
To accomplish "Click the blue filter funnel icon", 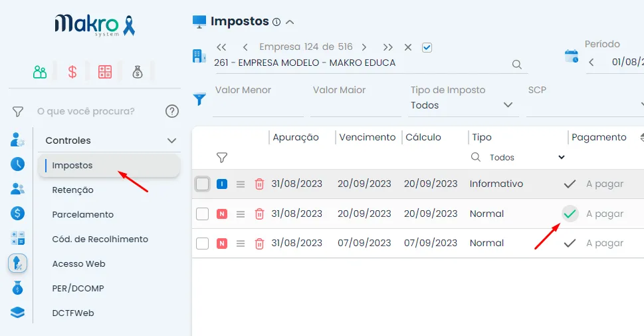I will 199,99.
